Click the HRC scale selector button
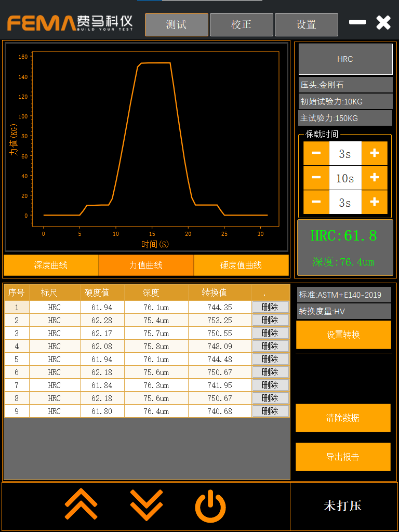 (345, 59)
